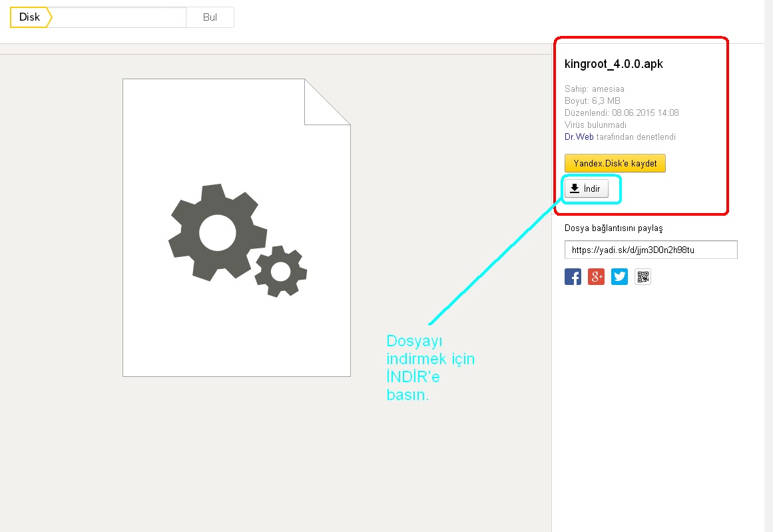Click the Disk logo button
The image size is (773, 532).
tap(31, 17)
